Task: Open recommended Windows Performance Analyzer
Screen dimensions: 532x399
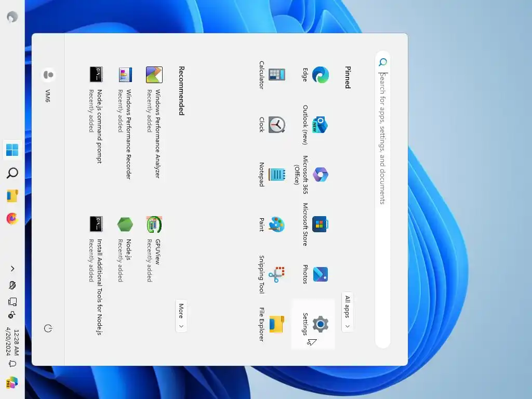Action: click(x=154, y=122)
